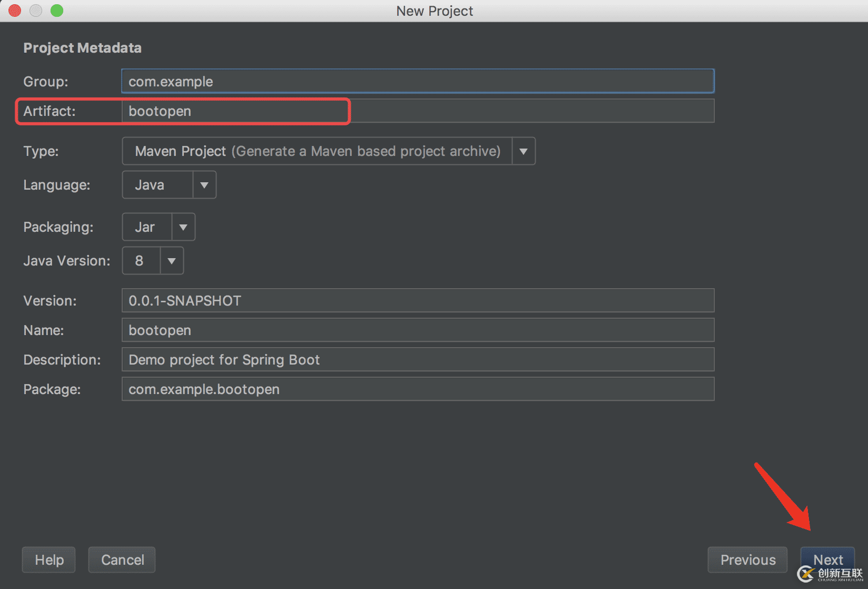This screenshot has height=589, width=868.
Task: Expand the Language dropdown arrow
Action: (x=204, y=185)
